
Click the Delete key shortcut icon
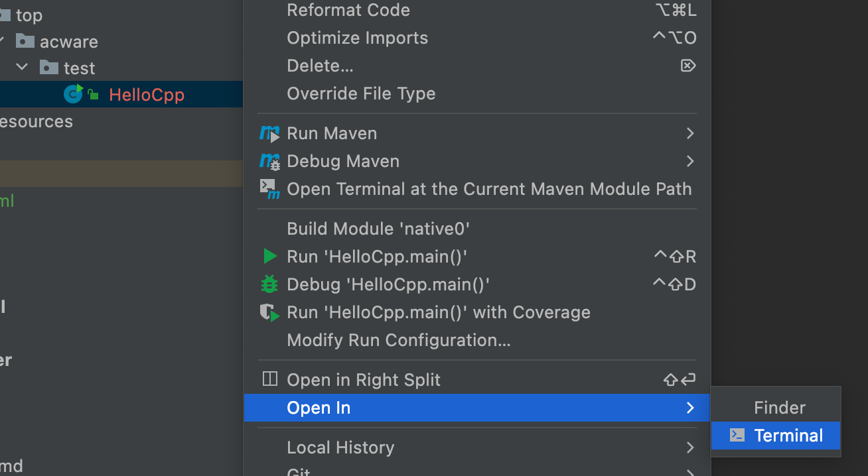pos(688,66)
